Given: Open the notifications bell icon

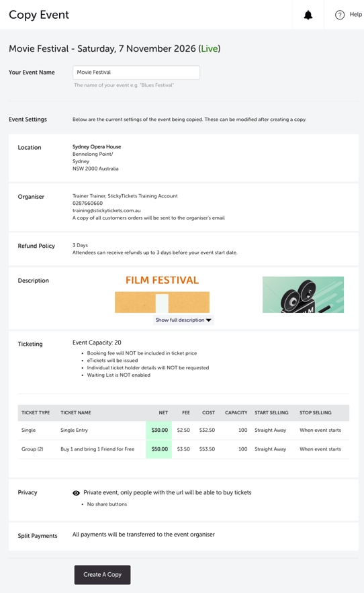Looking at the screenshot, I should pyautogui.click(x=308, y=15).
